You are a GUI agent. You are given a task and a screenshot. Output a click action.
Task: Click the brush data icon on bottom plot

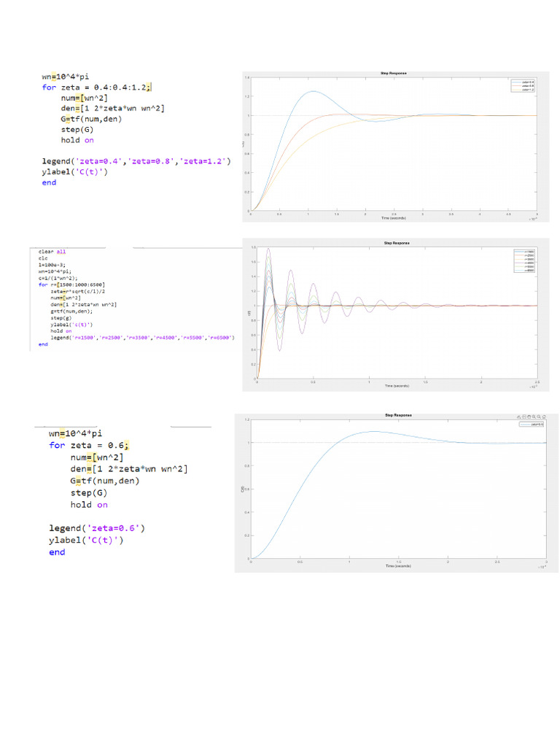pos(518,415)
